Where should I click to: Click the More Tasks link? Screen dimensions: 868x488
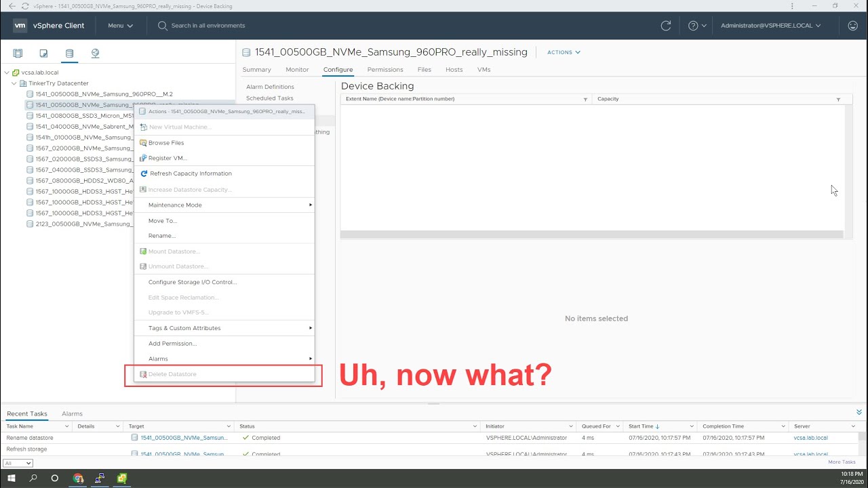click(x=842, y=462)
